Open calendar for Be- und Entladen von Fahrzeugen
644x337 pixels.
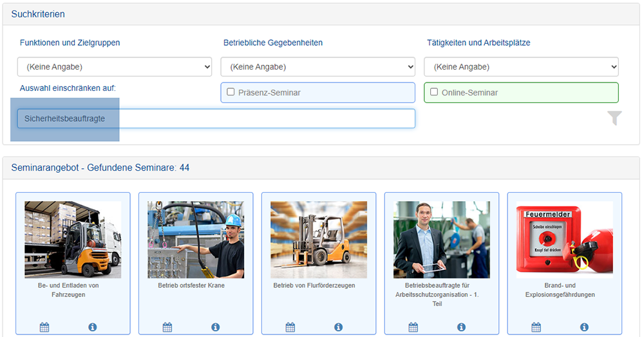click(44, 327)
